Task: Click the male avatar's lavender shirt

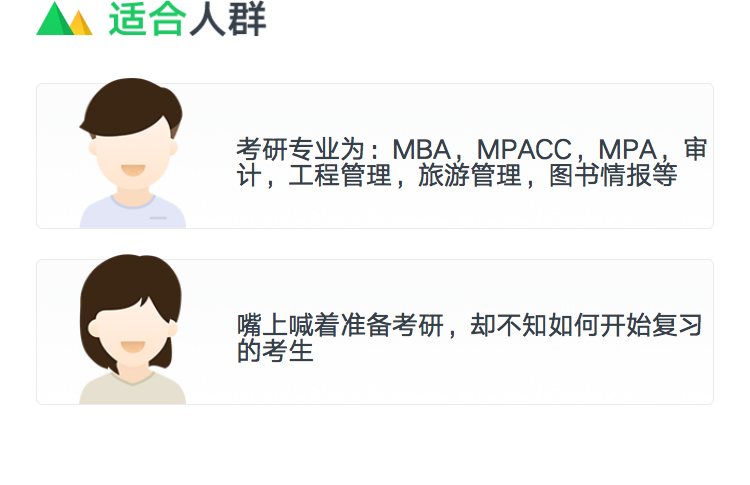Action: [132, 212]
